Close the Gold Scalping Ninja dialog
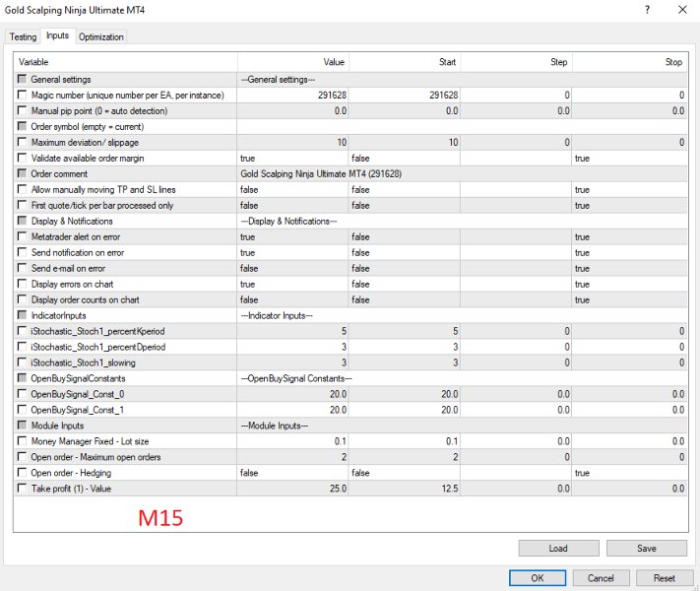 click(x=682, y=10)
